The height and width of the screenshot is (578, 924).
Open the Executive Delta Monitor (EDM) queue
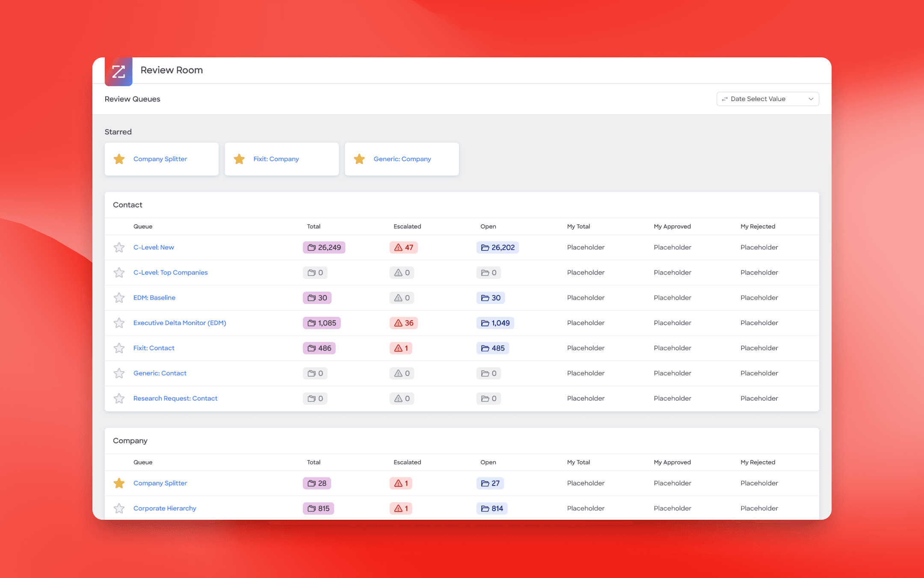[180, 323]
